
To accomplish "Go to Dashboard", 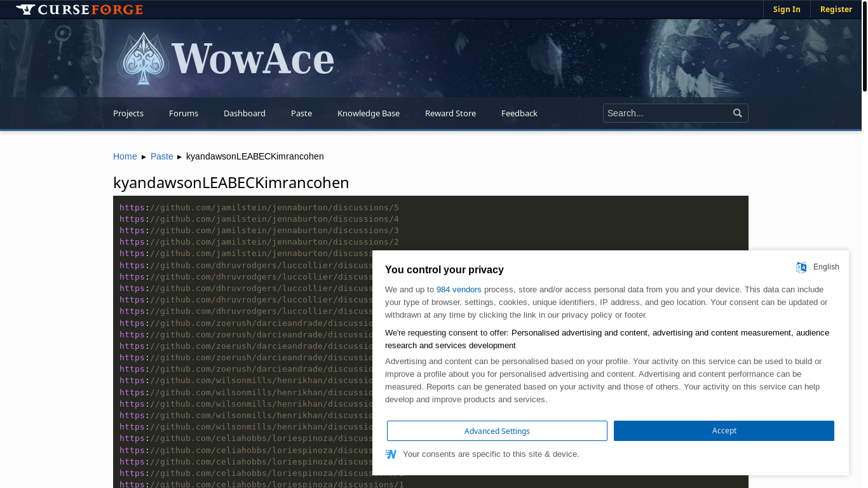I will click(x=245, y=113).
